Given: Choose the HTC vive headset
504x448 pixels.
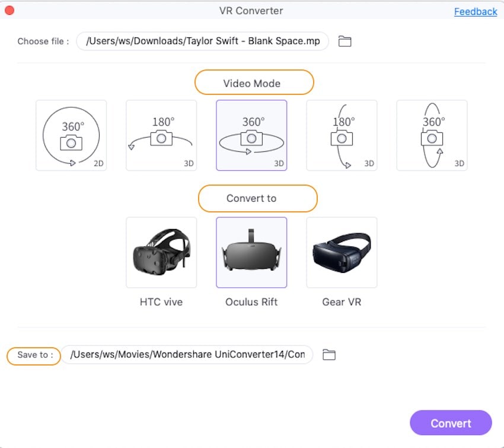Looking at the screenshot, I should click(x=161, y=252).
